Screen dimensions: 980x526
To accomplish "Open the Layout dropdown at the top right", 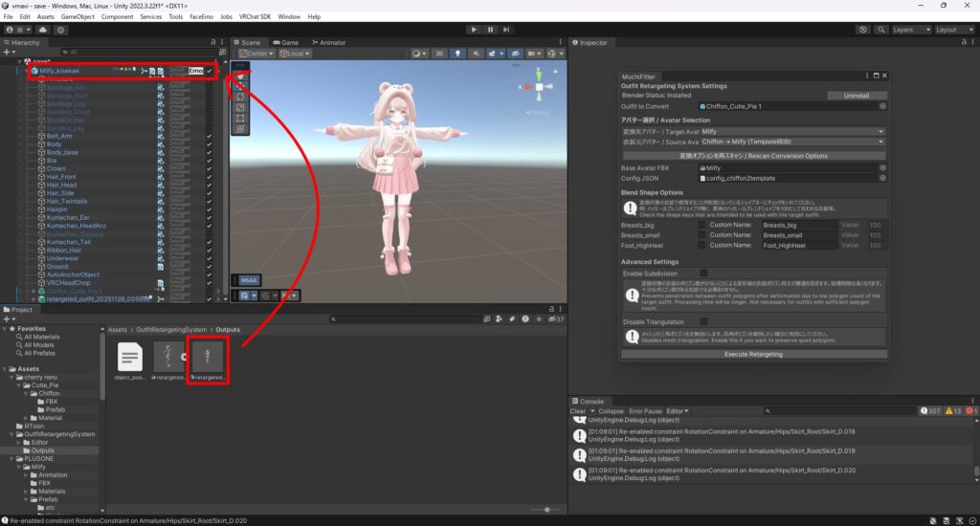I will [x=953, y=30].
